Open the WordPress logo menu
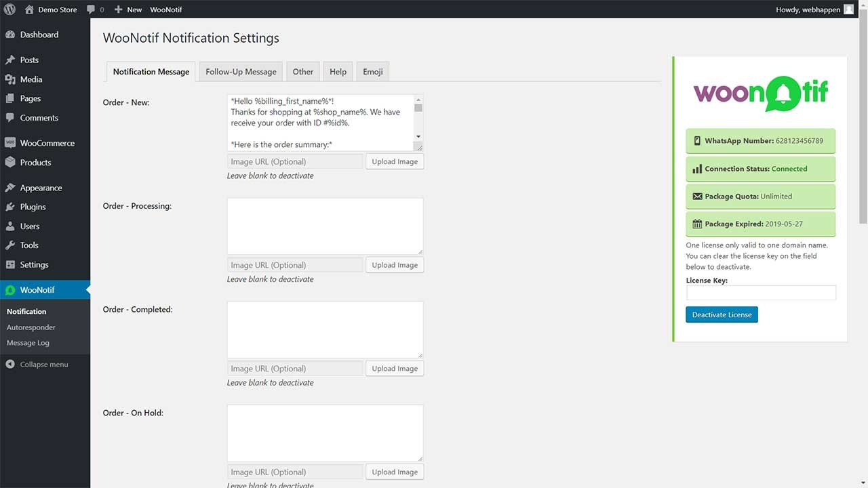Image resolution: width=868 pixels, height=488 pixels. coord(9,9)
